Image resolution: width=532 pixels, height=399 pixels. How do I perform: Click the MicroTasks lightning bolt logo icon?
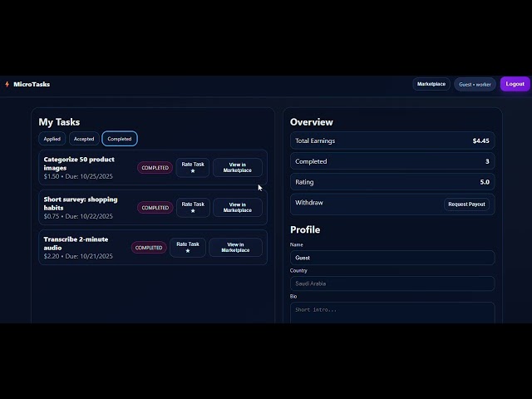coord(7,84)
